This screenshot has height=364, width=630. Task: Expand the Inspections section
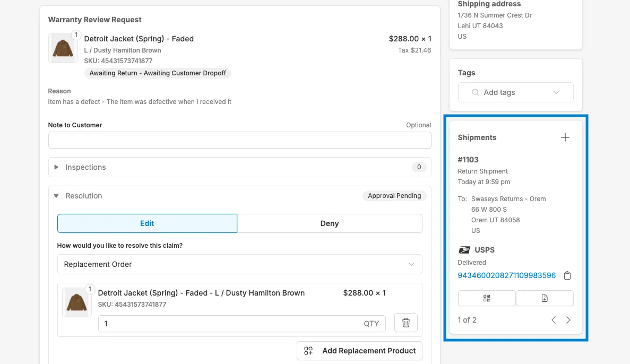tap(56, 167)
